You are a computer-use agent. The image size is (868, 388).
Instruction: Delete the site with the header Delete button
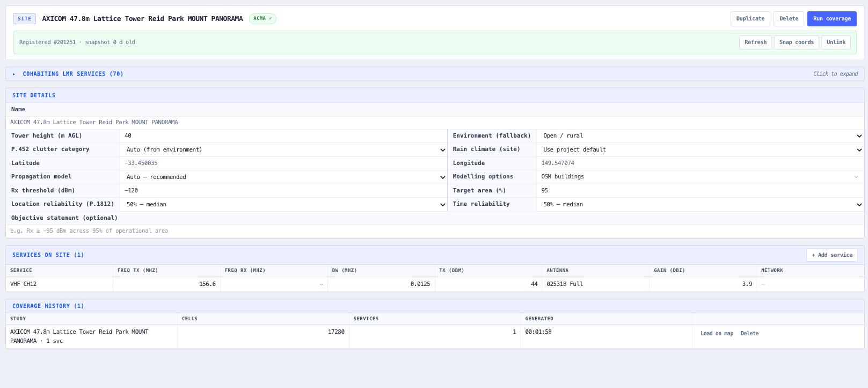coord(789,19)
